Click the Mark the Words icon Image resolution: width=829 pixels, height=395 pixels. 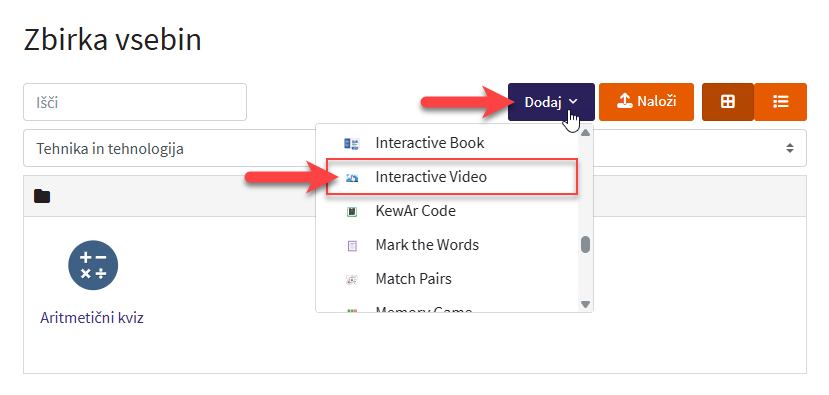point(352,245)
